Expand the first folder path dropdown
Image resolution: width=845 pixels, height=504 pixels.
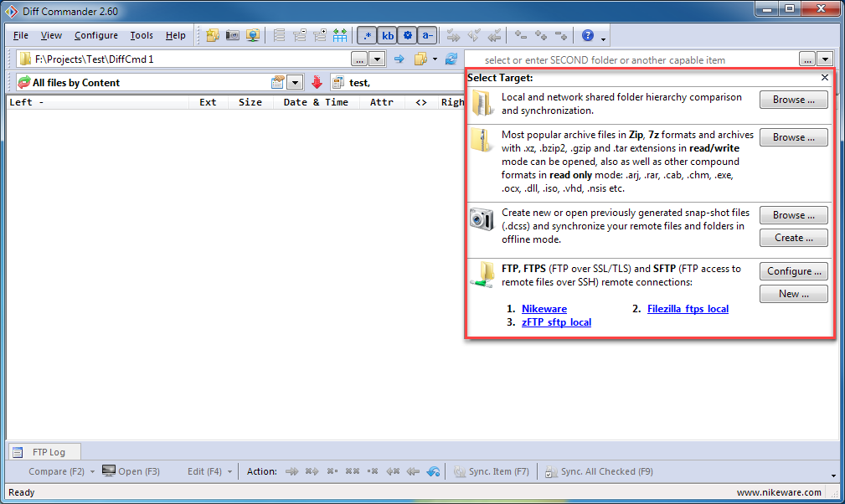point(378,59)
